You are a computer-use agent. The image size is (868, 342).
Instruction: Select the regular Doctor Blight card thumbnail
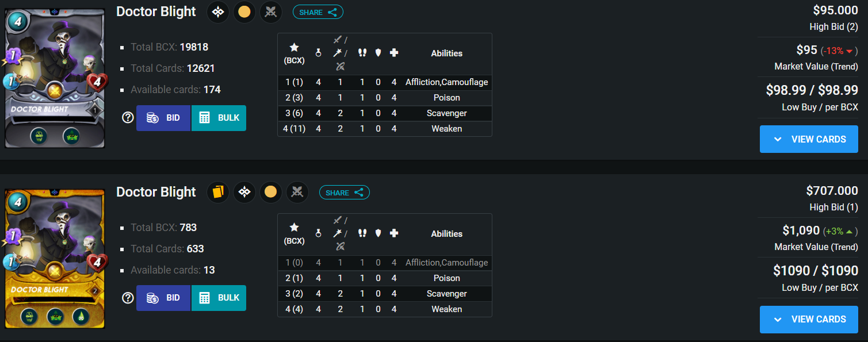(x=55, y=78)
